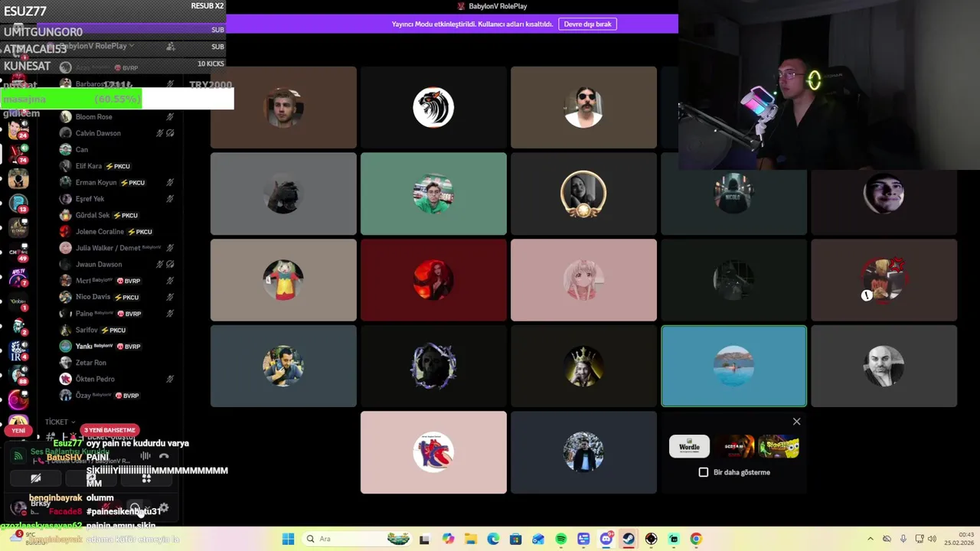980x551 pixels.
Task: Switch to Discord in taskbar
Action: pyautogui.click(x=606, y=539)
